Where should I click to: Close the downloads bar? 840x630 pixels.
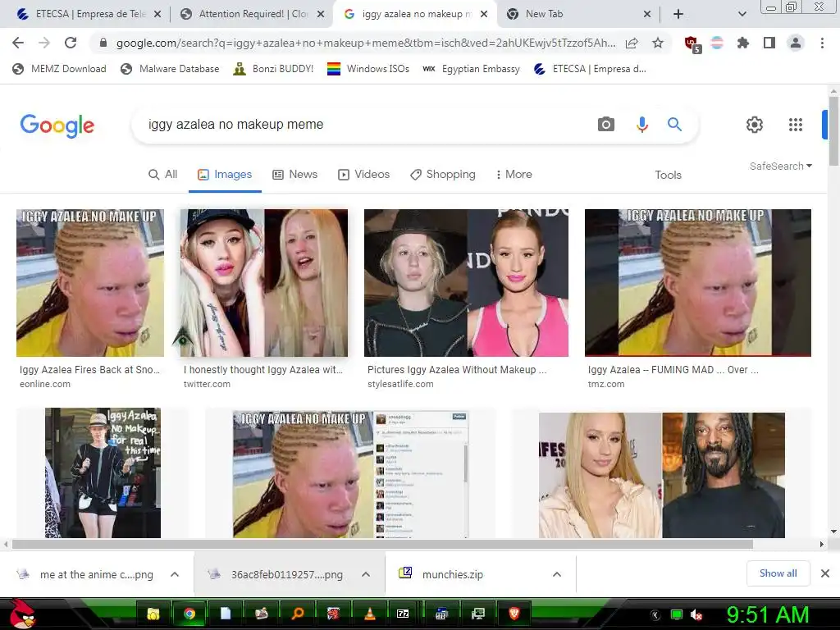coord(825,573)
